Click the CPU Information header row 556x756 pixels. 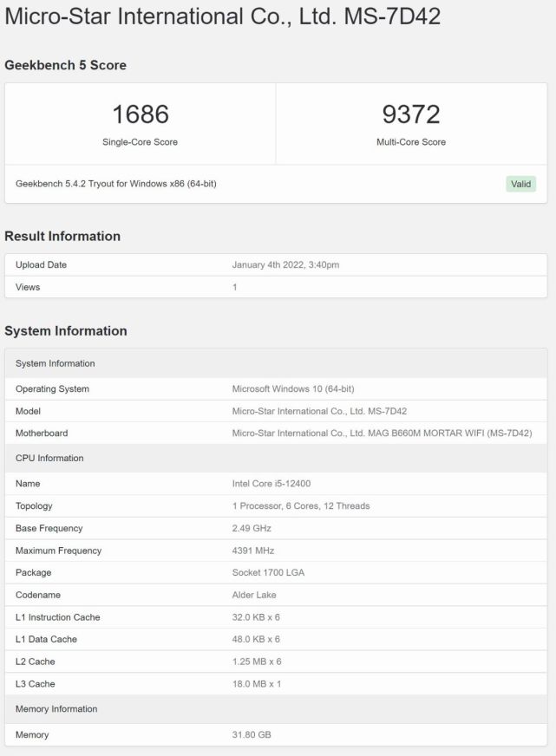[x=276, y=458]
